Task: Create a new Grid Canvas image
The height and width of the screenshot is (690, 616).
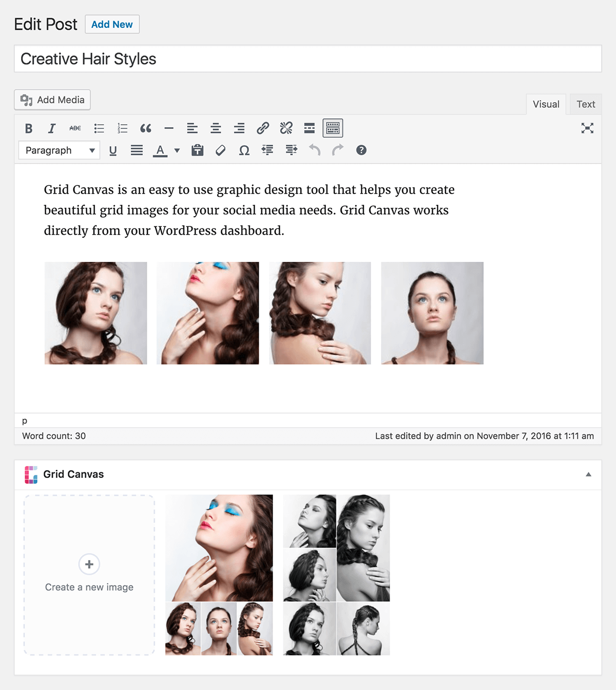Action: (89, 575)
